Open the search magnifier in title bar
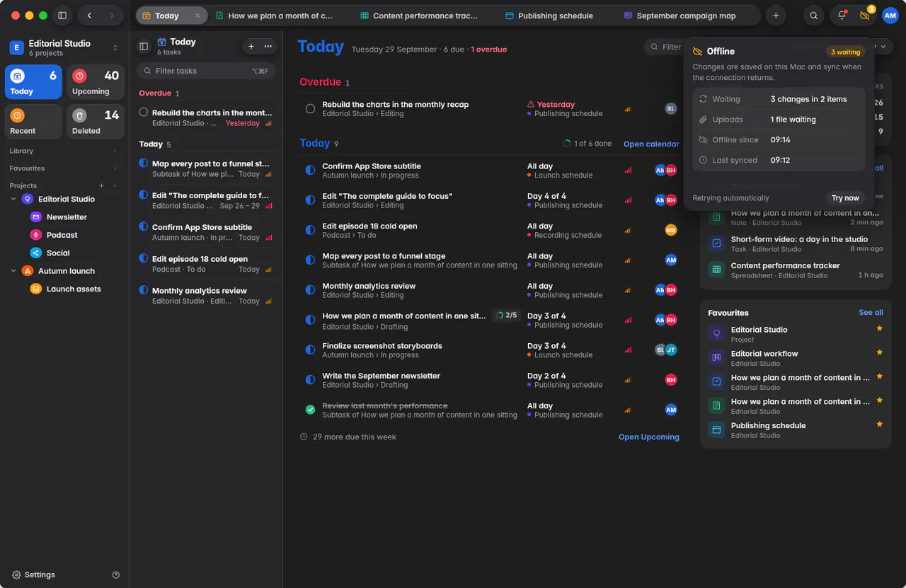The image size is (906, 588). click(x=814, y=16)
